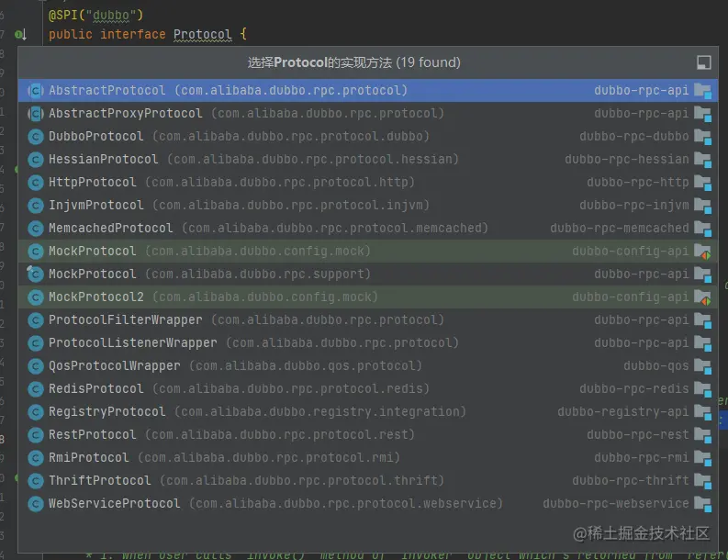Click the module folder icon for dubbo-rpc-hessian
Screen dimensions: 728x560
click(x=703, y=160)
